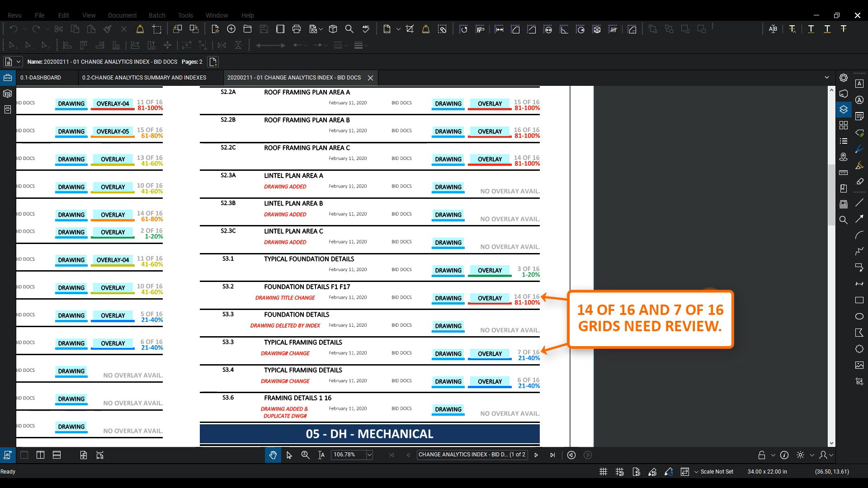Select the Ellipse markup tool
Viewport: 868px width, 488px height.
[859, 316]
